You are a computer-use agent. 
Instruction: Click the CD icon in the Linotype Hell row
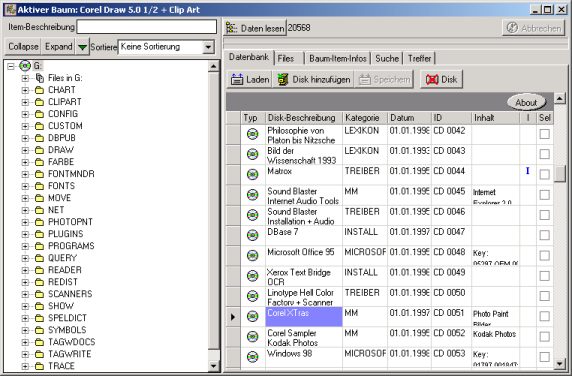252,296
